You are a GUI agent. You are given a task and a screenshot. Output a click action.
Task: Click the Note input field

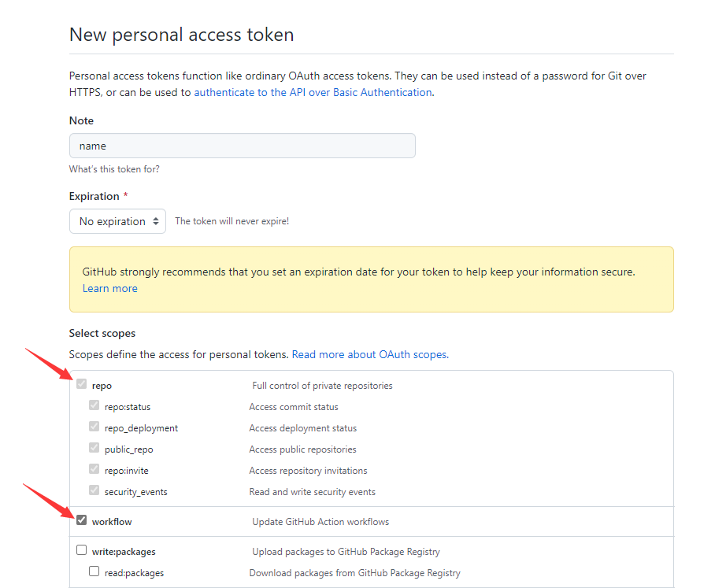(x=242, y=146)
